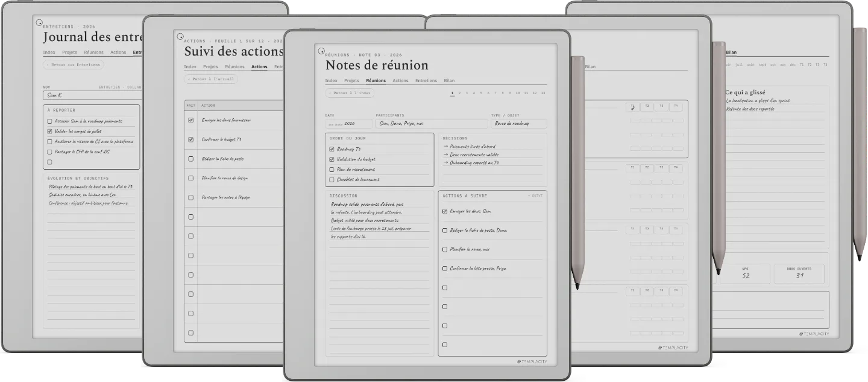Open Réunions tab on Journal des entretiens
The width and height of the screenshot is (868, 382).
point(94,53)
